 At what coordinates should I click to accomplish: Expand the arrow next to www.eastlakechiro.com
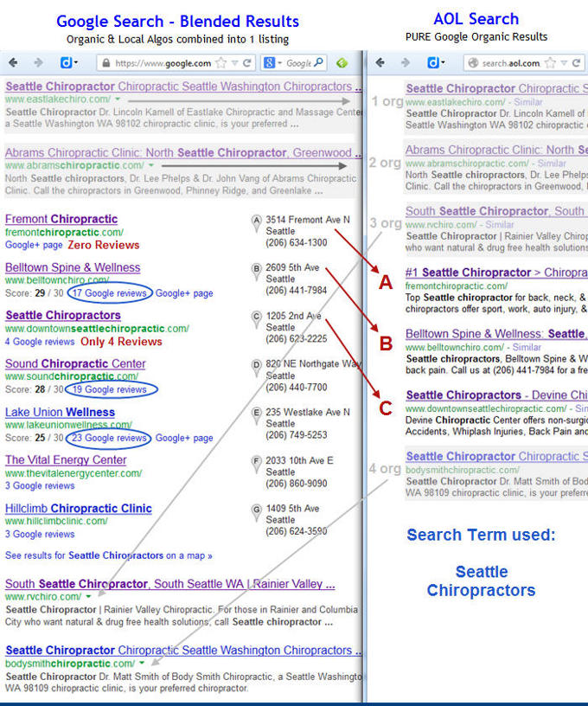coord(117,100)
